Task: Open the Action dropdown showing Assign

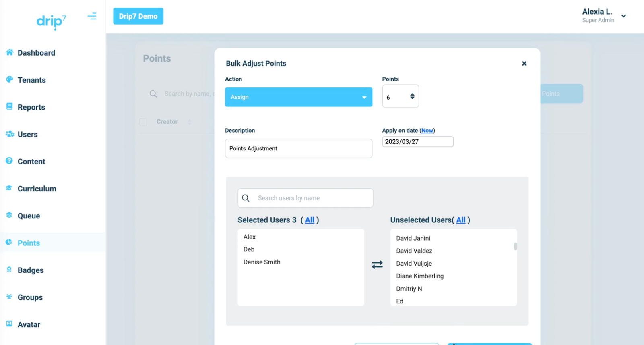Action: tap(299, 97)
